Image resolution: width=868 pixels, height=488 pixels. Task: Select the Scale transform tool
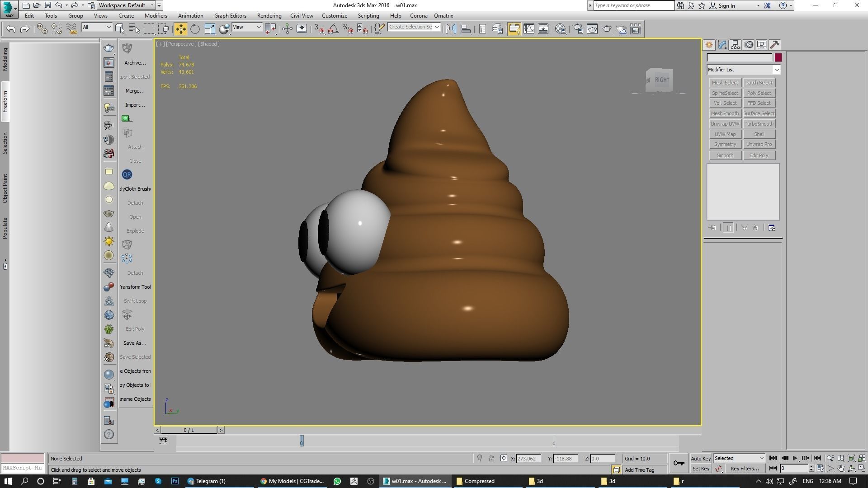point(210,29)
